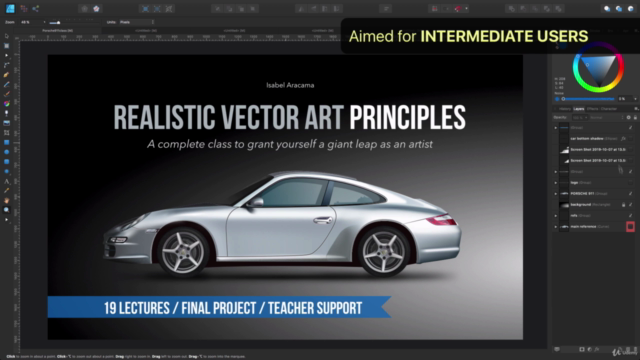
Task: Open the Units Pixels dropdown
Action: 137,22
